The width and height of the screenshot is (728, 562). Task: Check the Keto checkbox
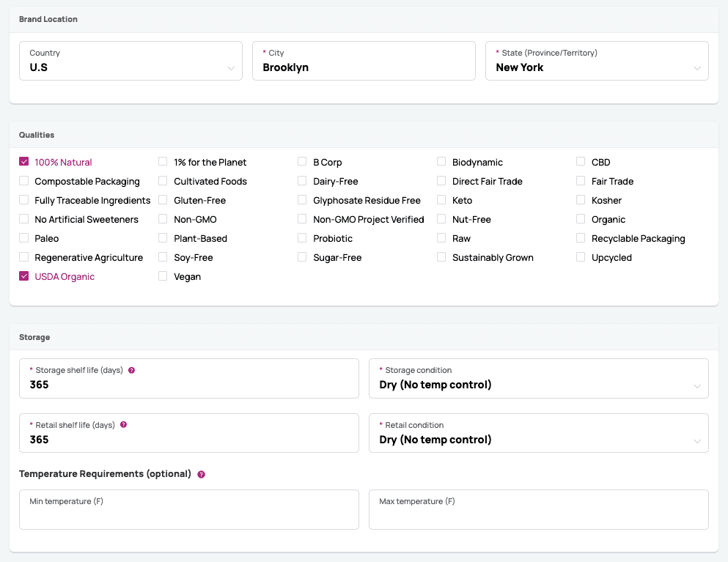(x=441, y=199)
